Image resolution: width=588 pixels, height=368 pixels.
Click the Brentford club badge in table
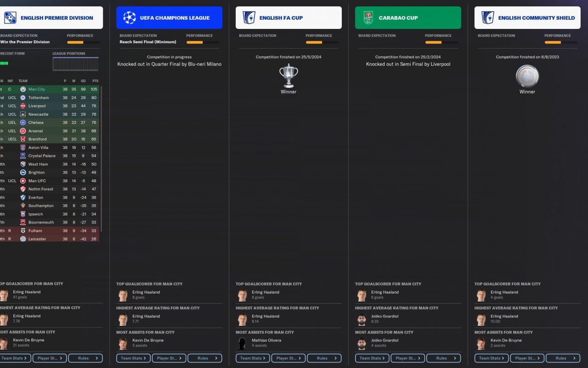point(23,139)
